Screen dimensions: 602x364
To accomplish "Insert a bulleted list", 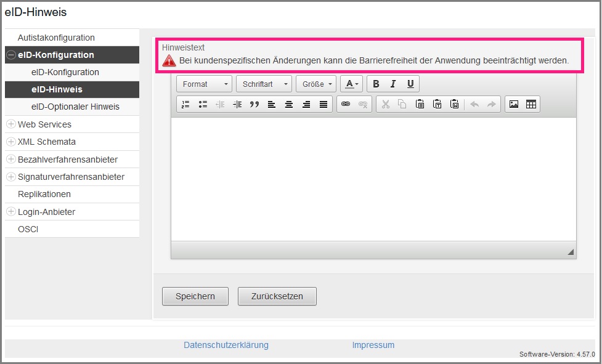I will [203, 105].
